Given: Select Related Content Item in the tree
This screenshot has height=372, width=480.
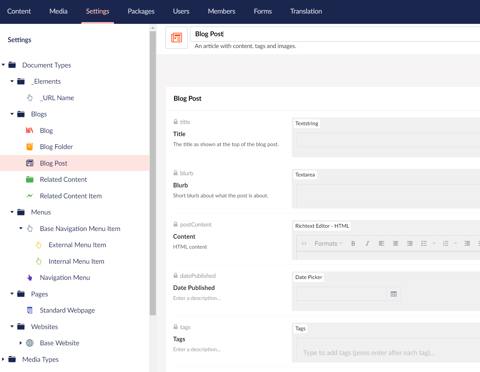Looking at the screenshot, I should (71, 196).
